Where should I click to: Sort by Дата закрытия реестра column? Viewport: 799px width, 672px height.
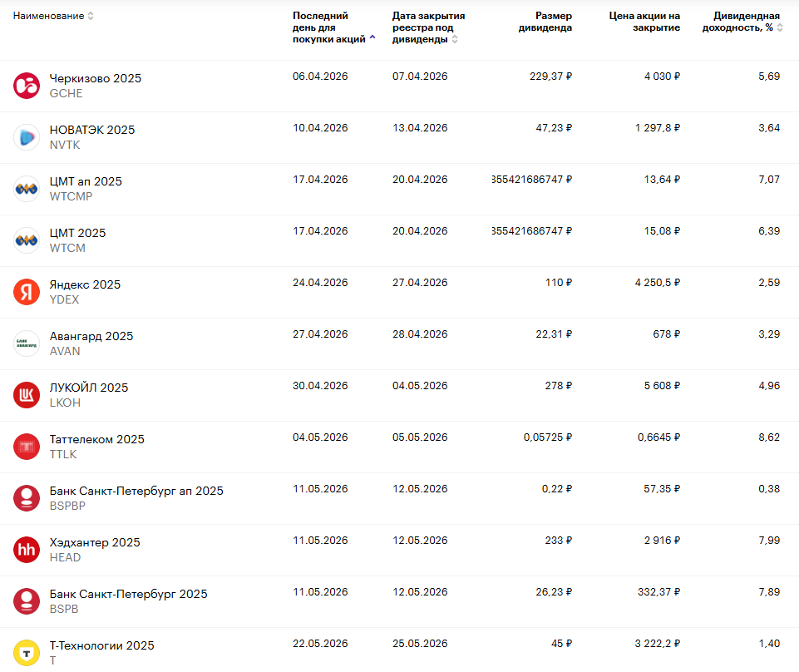(424, 27)
